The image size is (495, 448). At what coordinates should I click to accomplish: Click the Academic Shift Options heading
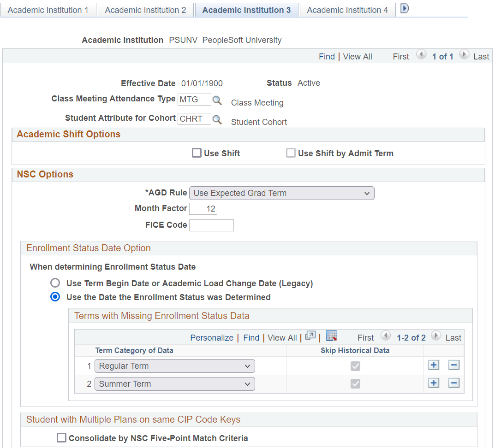tap(68, 134)
